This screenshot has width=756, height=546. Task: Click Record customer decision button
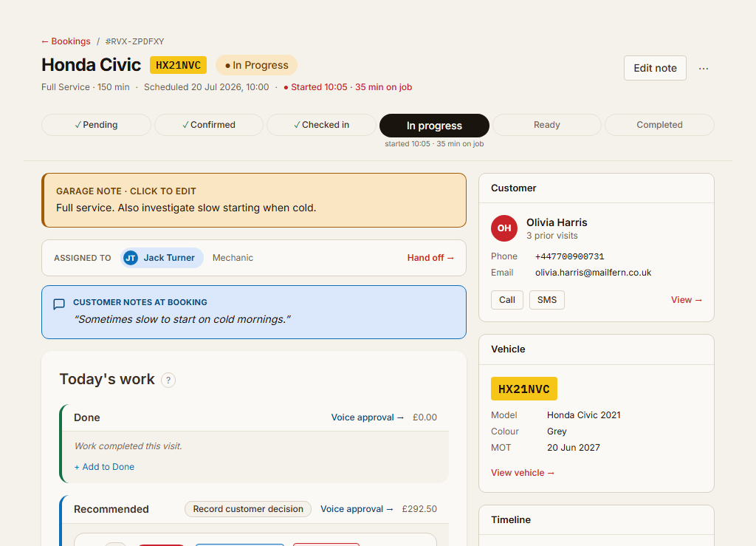(248, 509)
